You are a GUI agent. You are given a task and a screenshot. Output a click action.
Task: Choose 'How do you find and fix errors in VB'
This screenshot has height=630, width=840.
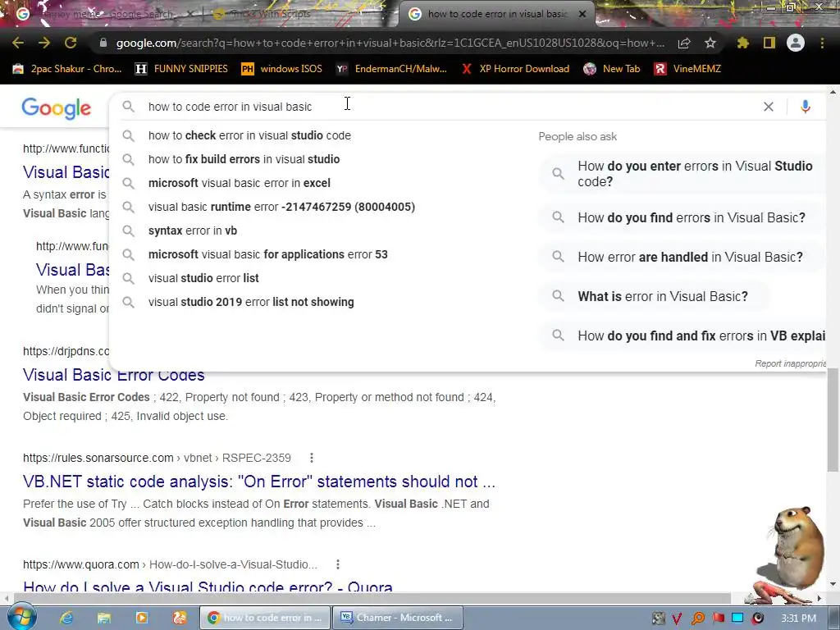tap(683, 336)
